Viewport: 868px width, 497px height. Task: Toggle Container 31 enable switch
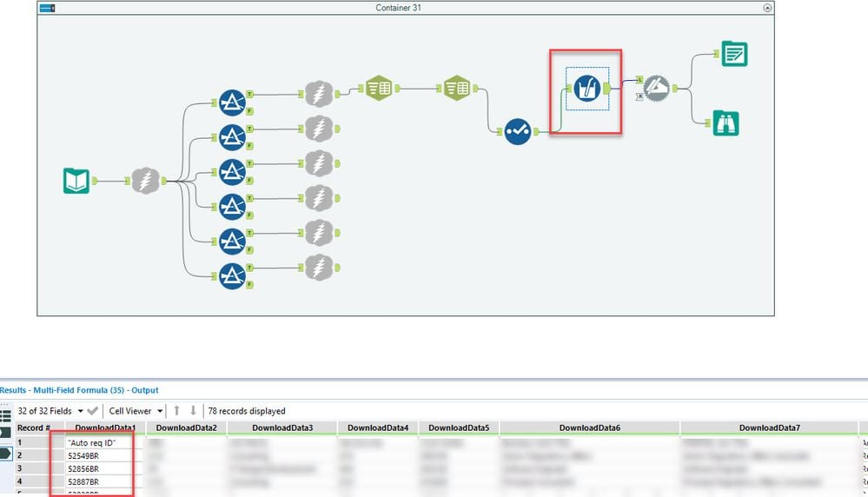48,8
